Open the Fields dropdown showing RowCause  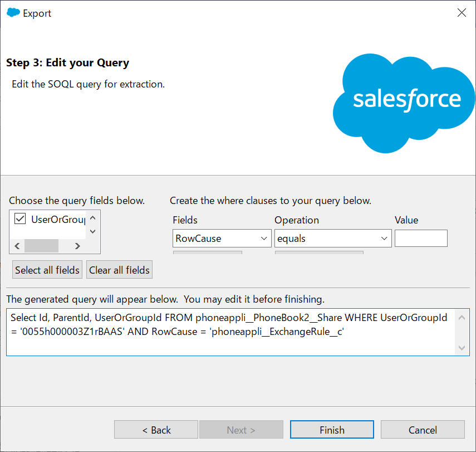pos(222,239)
